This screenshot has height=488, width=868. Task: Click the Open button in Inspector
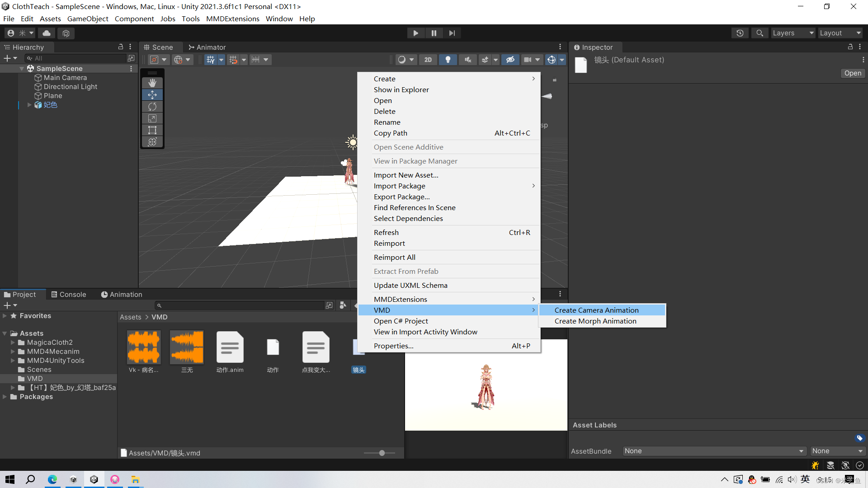852,73
